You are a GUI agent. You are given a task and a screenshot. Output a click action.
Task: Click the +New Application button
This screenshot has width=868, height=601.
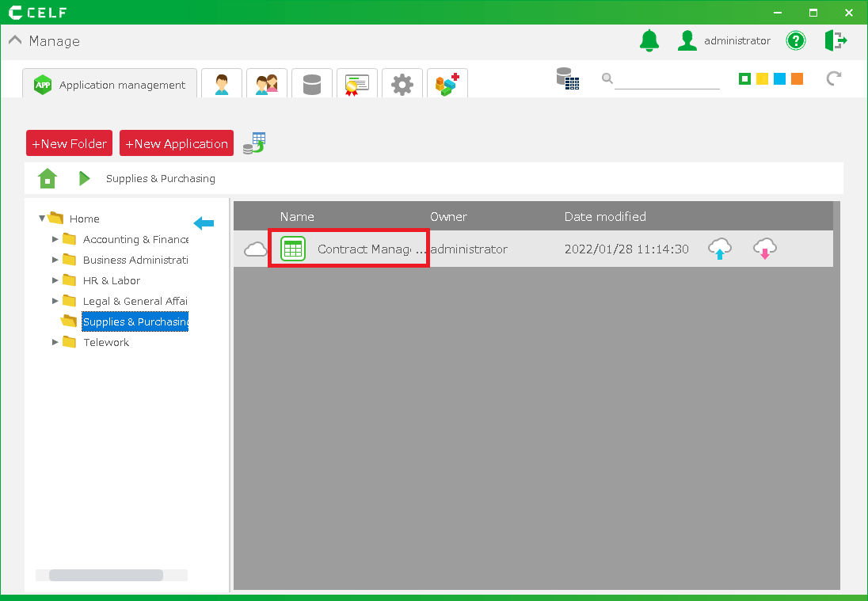click(177, 143)
